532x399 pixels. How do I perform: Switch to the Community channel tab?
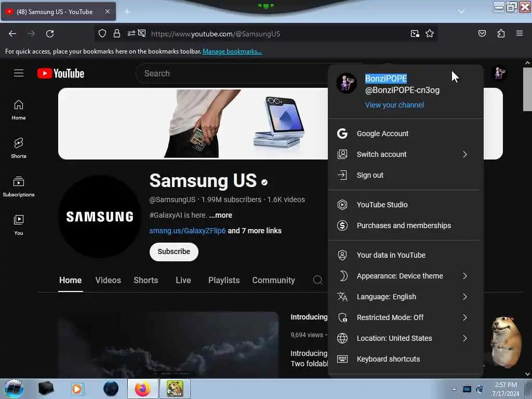coord(273,280)
